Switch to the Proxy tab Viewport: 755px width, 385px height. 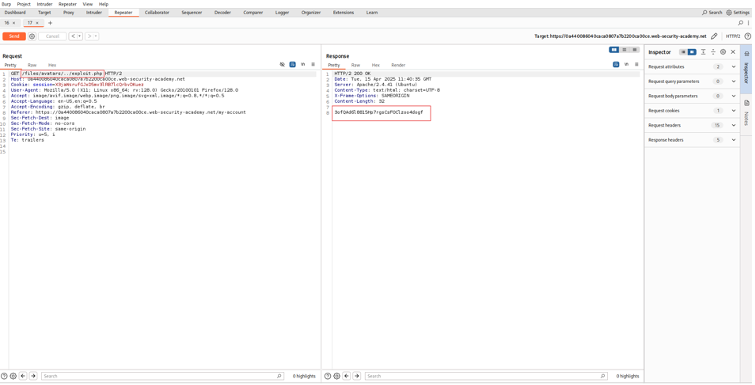[69, 13]
